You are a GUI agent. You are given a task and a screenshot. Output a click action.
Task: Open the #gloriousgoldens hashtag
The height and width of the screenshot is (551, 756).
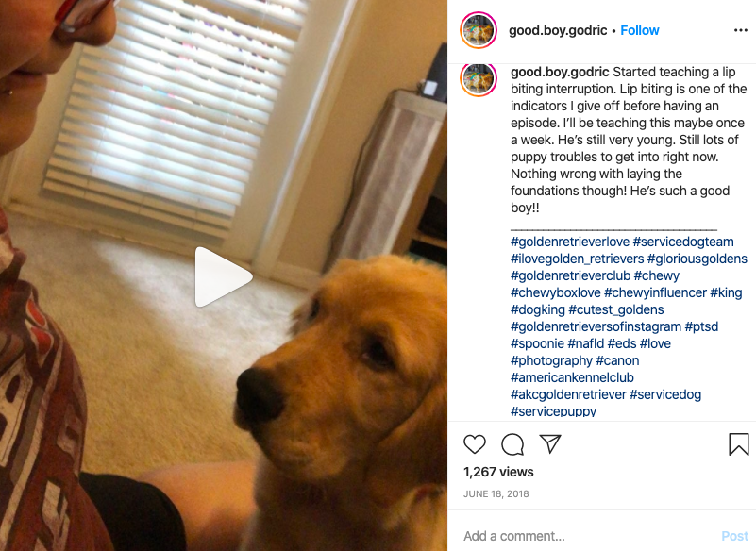pos(697,259)
